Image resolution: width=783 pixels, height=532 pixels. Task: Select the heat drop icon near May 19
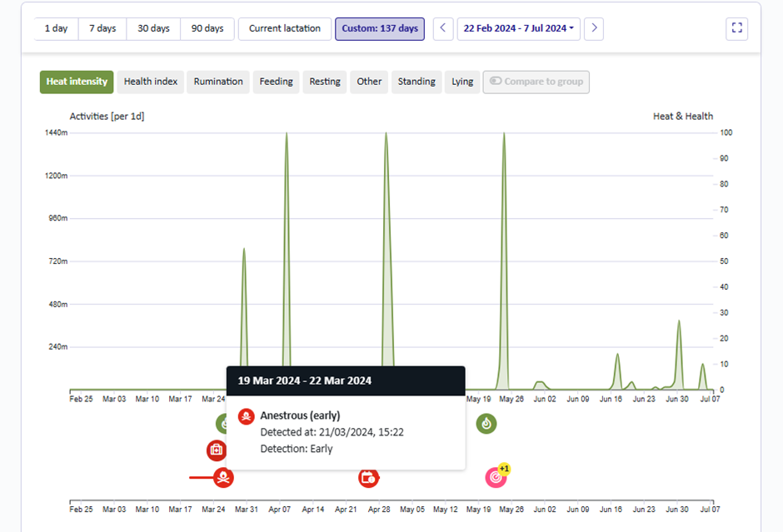point(486,424)
